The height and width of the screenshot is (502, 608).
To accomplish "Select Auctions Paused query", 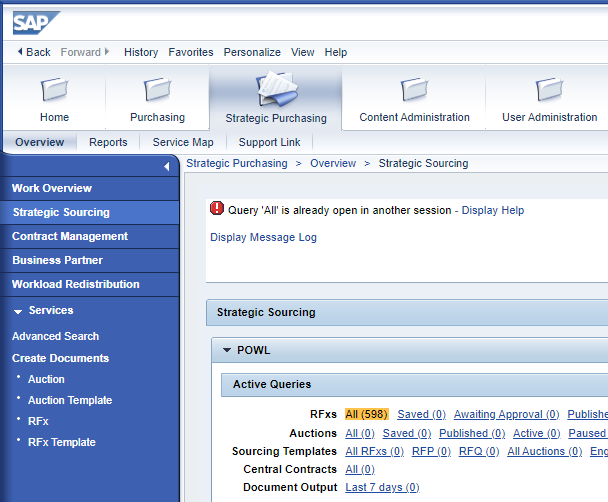I will [x=588, y=433].
